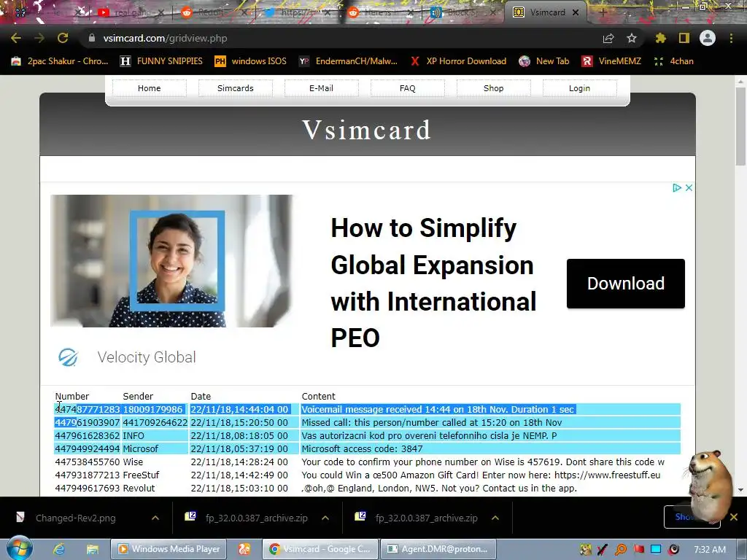747x560 pixels.
Task: Expand options for first fp_32.0.0.387_archive.zip
Action: (325, 518)
